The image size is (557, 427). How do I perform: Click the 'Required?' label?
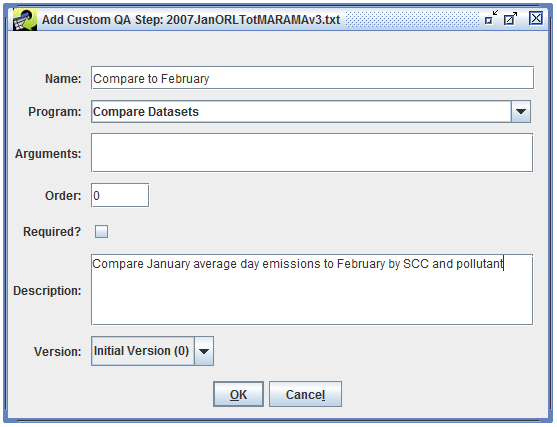point(52,232)
